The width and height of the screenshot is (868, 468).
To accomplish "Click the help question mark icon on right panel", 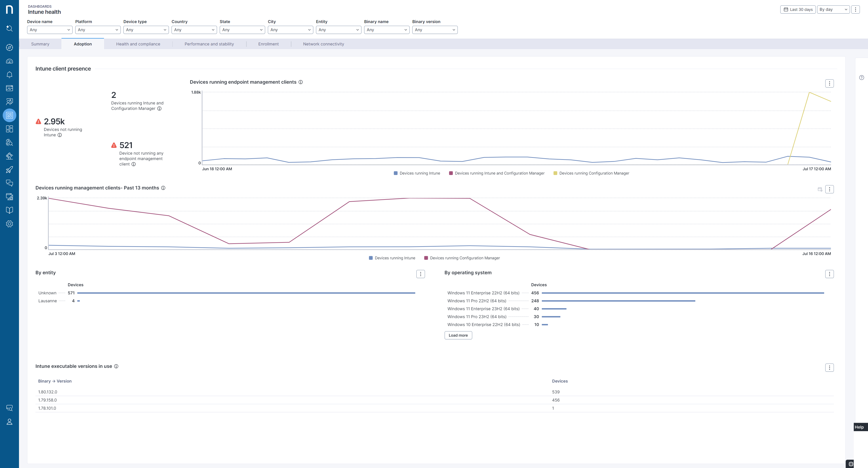I will pos(861,78).
